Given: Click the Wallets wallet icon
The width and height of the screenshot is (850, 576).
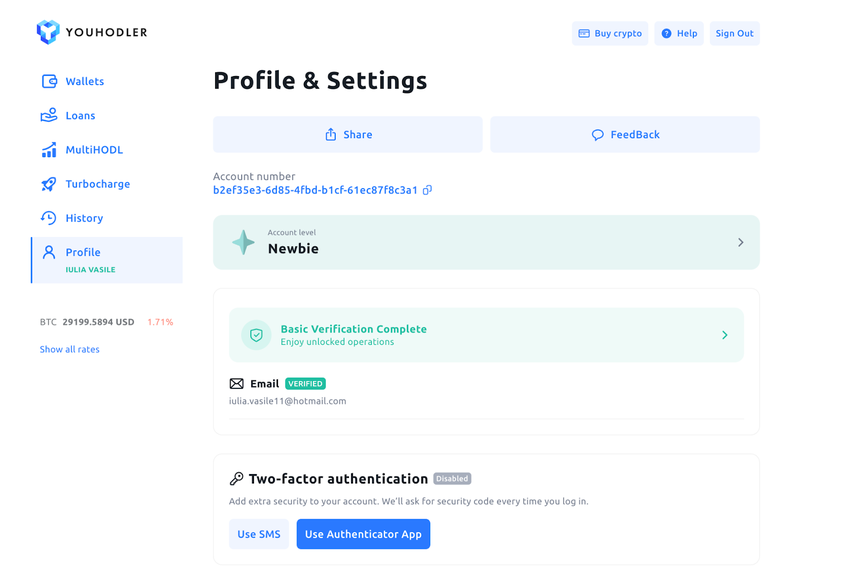Looking at the screenshot, I should [49, 82].
